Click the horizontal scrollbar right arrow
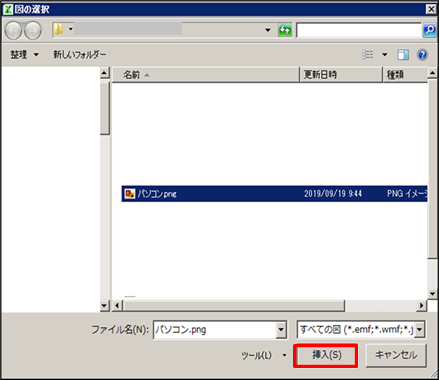Screen dimensions: 439x380 click(x=422, y=305)
